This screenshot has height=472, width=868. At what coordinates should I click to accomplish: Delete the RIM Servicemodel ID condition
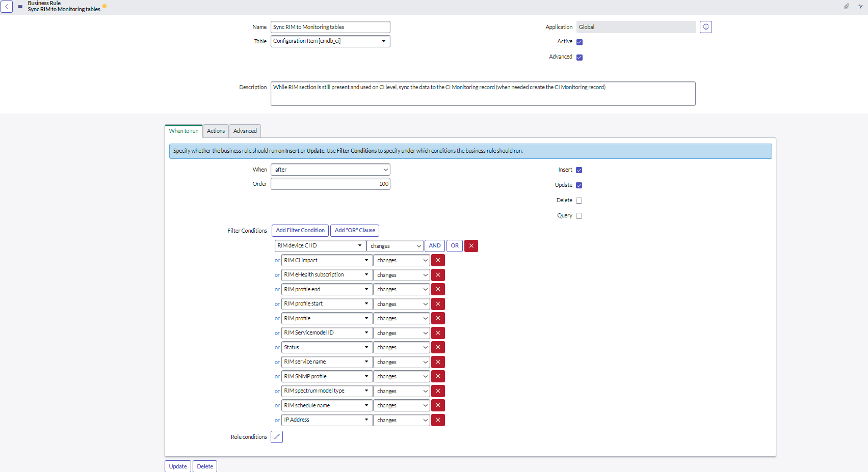tap(438, 333)
